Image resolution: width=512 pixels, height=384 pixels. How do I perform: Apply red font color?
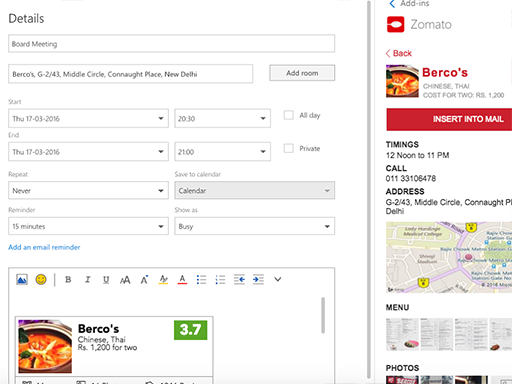point(182,279)
